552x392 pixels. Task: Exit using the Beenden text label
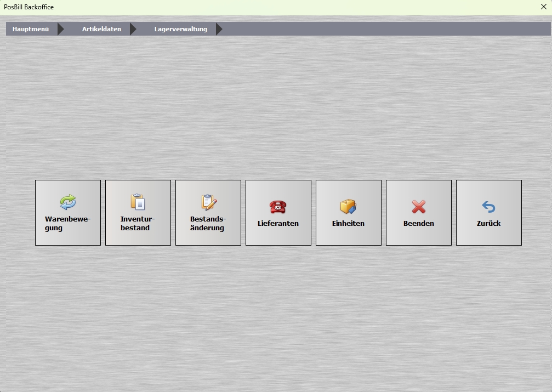pyautogui.click(x=419, y=224)
